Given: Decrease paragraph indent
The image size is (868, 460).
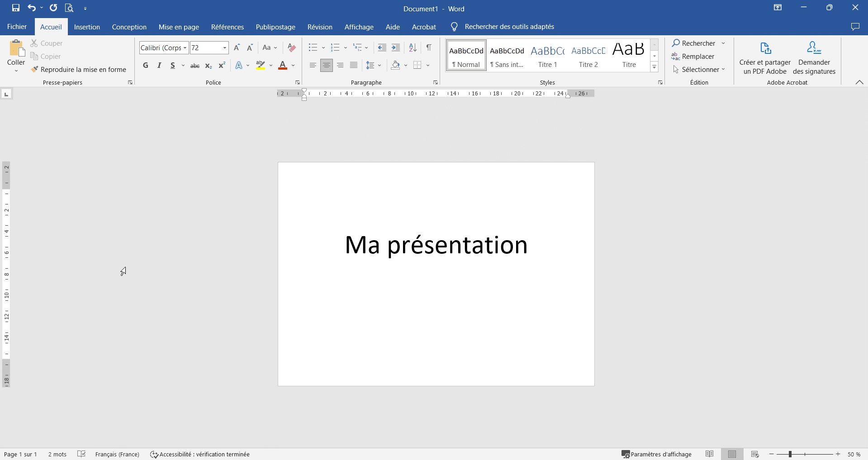Looking at the screenshot, I should (382, 47).
